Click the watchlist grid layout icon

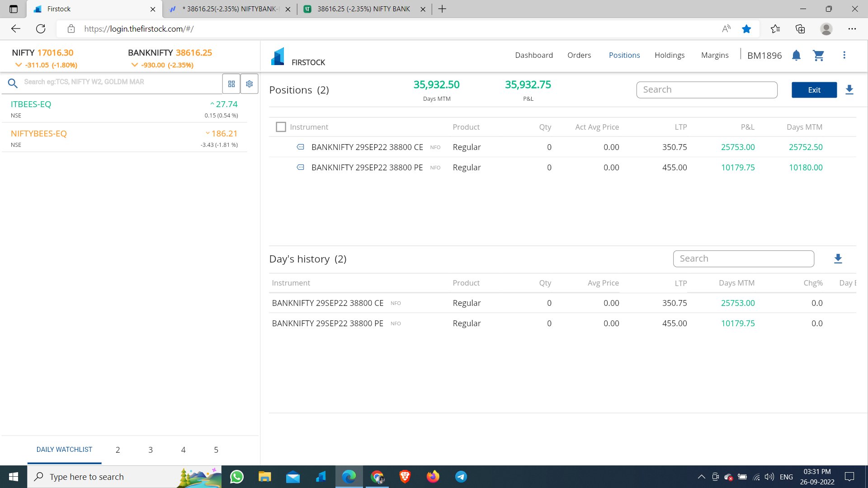point(231,84)
